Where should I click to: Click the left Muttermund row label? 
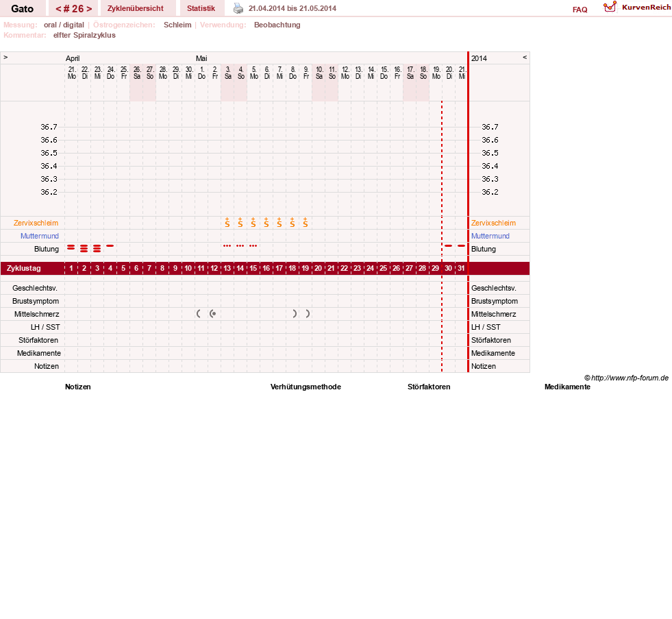[40, 236]
